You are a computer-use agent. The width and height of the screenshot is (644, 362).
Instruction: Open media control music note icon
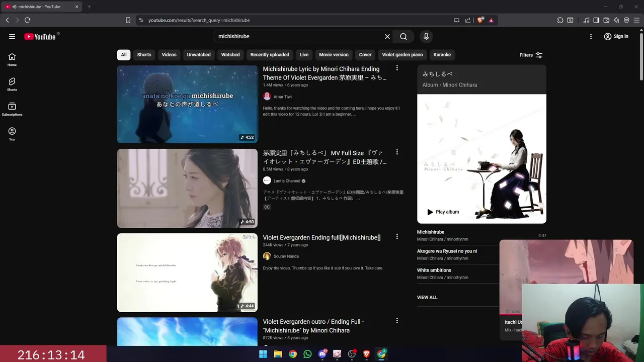pyautogui.click(x=586, y=20)
